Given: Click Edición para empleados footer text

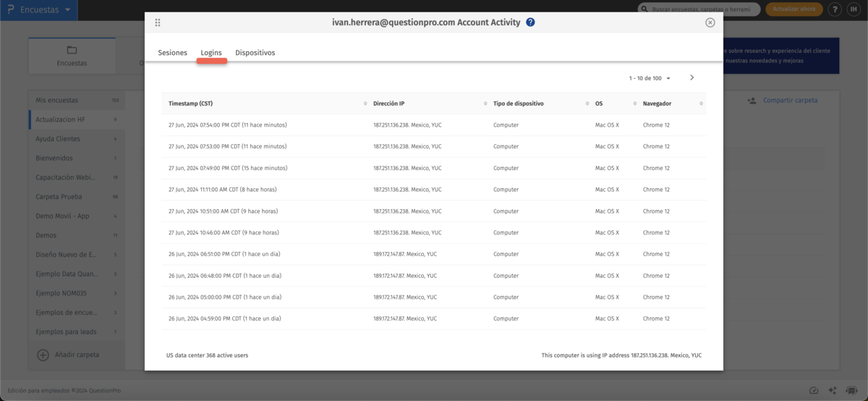Looking at the screenshot, I should 64,390.
